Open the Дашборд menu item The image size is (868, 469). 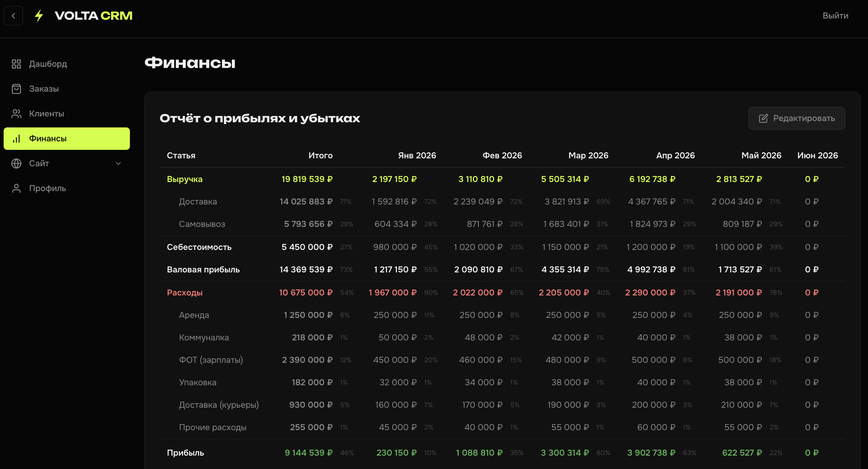67,64
